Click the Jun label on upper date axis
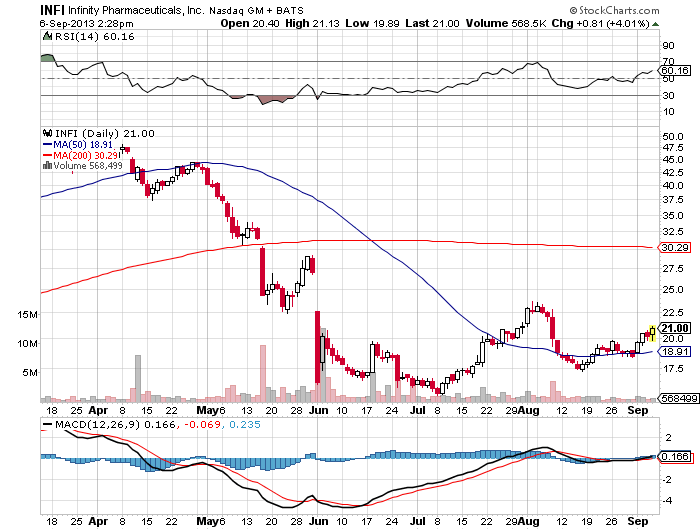The width and height of the screenshot is (700, 530). point(319,410)
